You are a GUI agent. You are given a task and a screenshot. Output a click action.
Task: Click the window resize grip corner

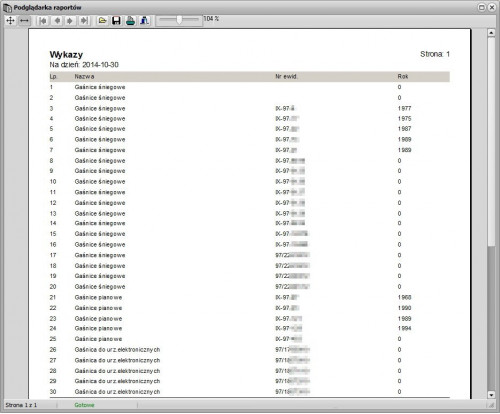click(x=491, y=405)
